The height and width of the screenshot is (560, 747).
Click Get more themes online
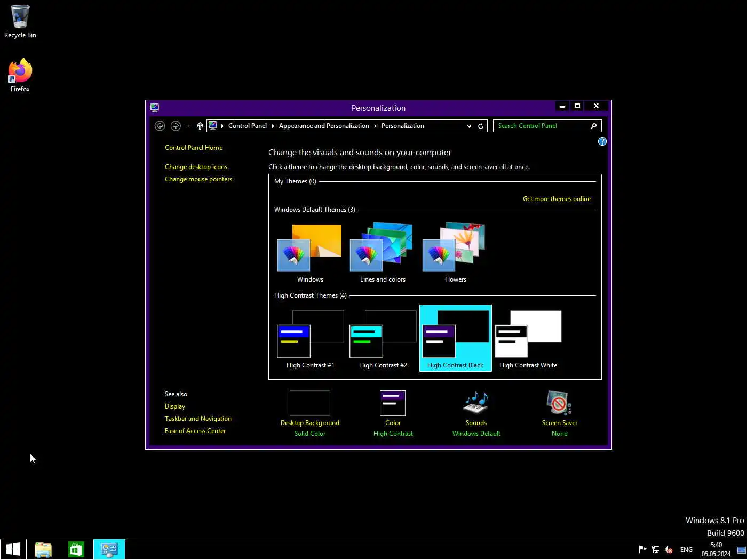pyautogui.click(x=557, y=199)
